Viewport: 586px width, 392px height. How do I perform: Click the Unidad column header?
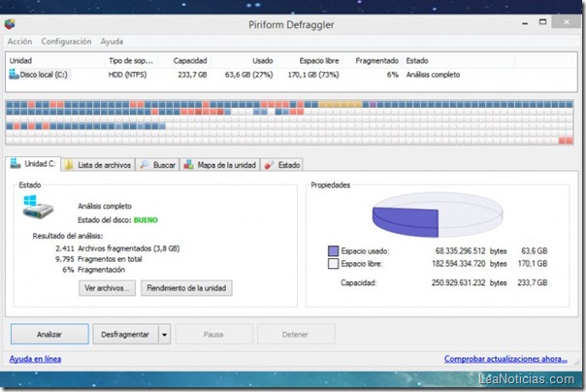point(56,60)
